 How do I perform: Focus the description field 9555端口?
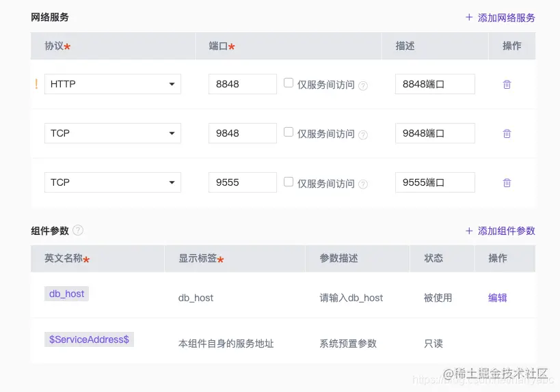pyautogui.click(x=435, y=182)
